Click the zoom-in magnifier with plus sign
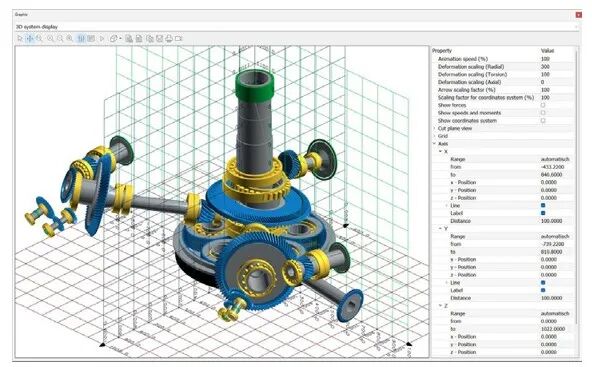The image size is (592, 367). tap(50, 39)
